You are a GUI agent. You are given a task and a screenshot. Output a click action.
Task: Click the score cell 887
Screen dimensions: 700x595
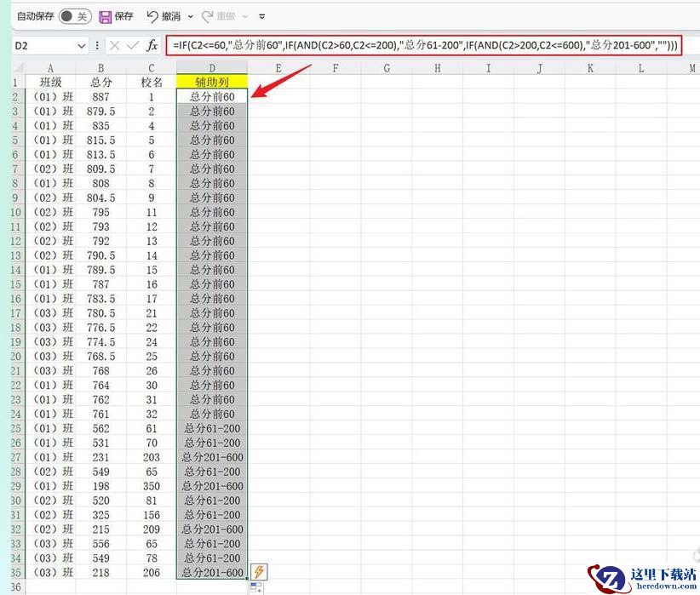100,96
